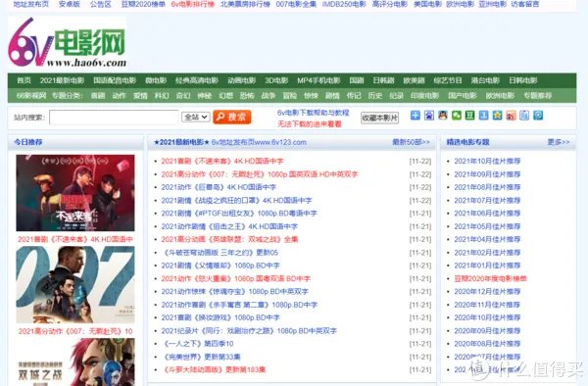Select 综艺节目 in navigation bar
This screenshot has height=386, width=588.
click(x=448, y=80)
